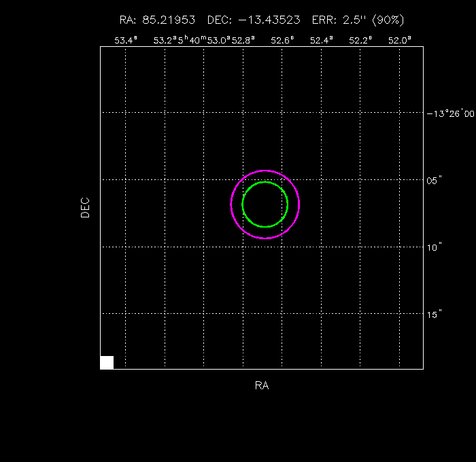Viewport: 476px width, 462px height.
Task: Click the center of the green circle
Action: click(x=265, y=205)
